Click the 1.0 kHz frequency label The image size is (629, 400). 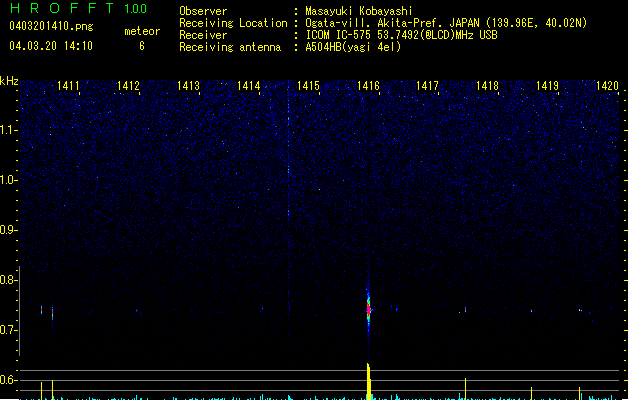pyautogui.click(x=8, y=180)
